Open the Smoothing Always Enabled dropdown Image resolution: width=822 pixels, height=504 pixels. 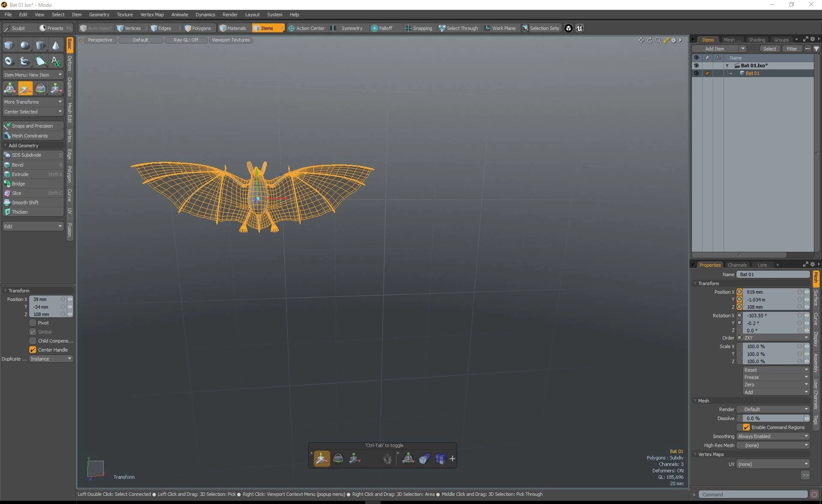[x=773, y=436]
